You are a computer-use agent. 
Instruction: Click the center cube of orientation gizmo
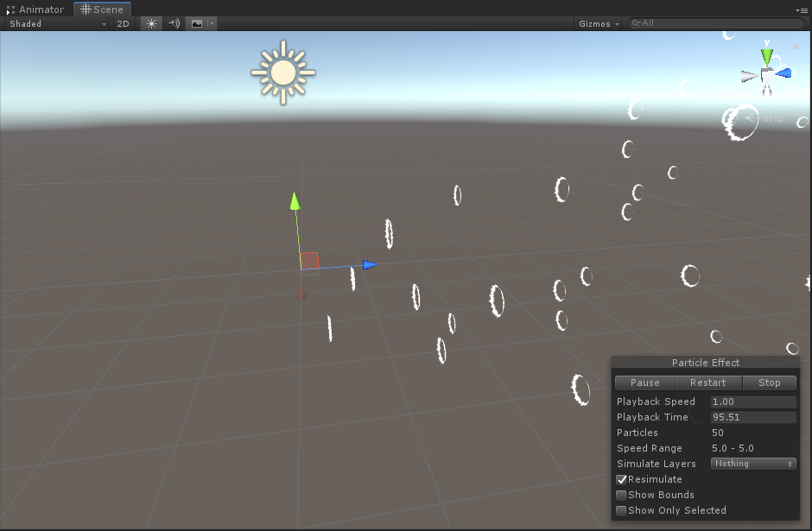(767, 76)
